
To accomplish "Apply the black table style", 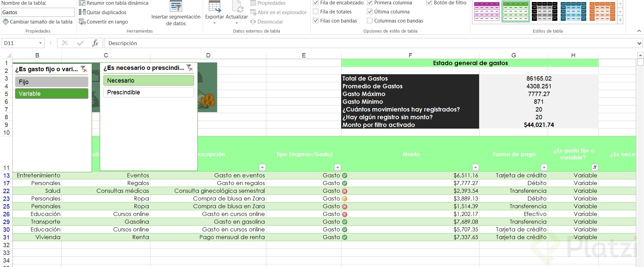I will point(545,11).
